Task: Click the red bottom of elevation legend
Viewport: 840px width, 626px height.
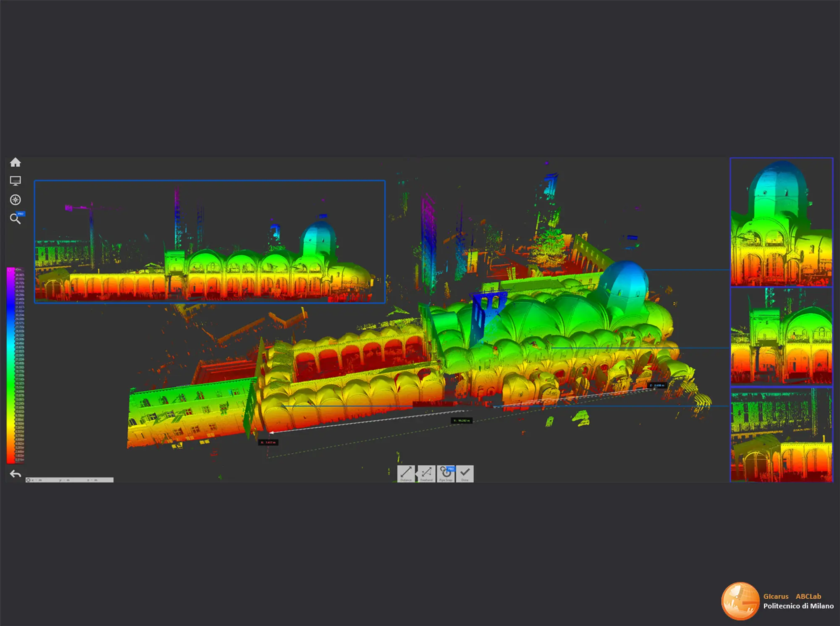Action: [10, 459]
